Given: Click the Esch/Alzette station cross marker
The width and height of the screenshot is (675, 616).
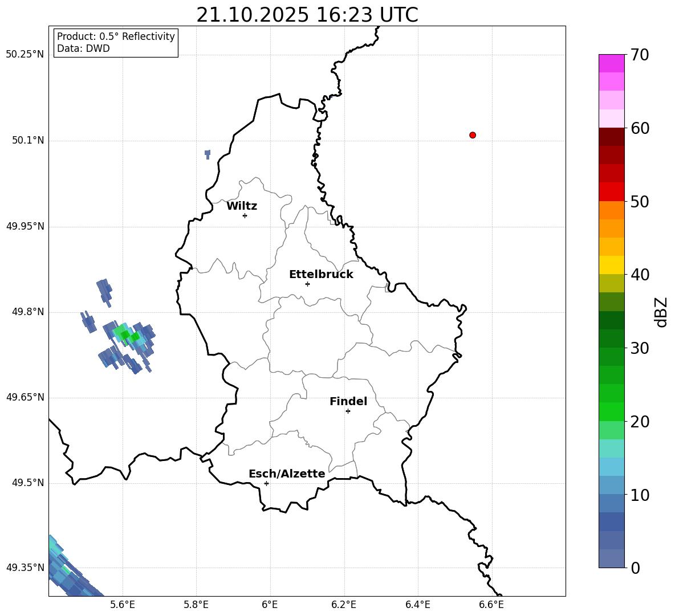Looking at the screenshot, I should 266,483.
